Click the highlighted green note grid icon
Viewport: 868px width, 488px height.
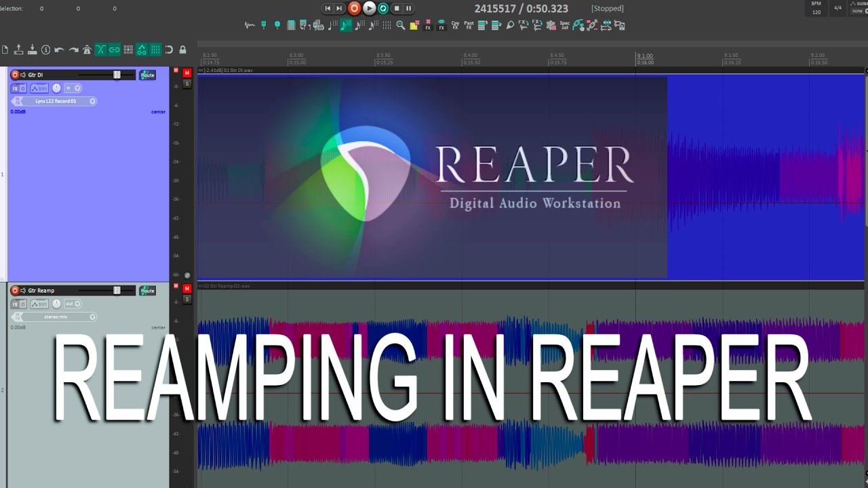(x=346, y=25)
